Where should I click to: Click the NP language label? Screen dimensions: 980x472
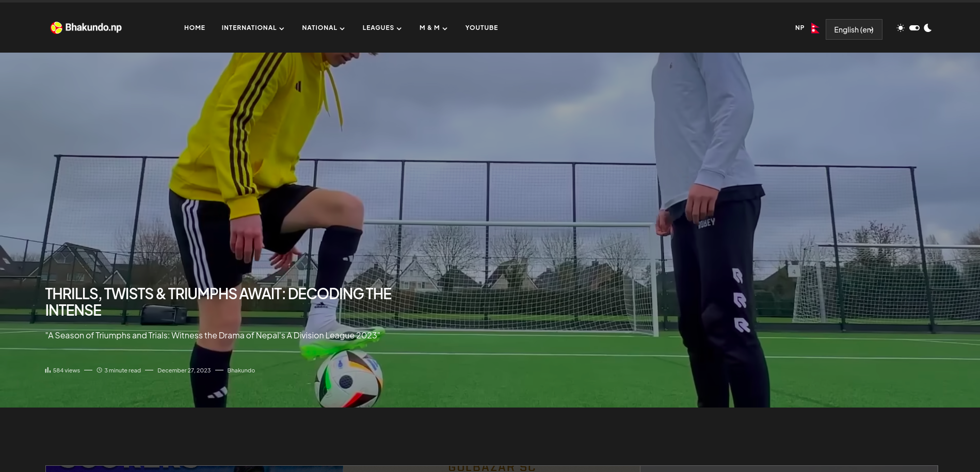799,28
